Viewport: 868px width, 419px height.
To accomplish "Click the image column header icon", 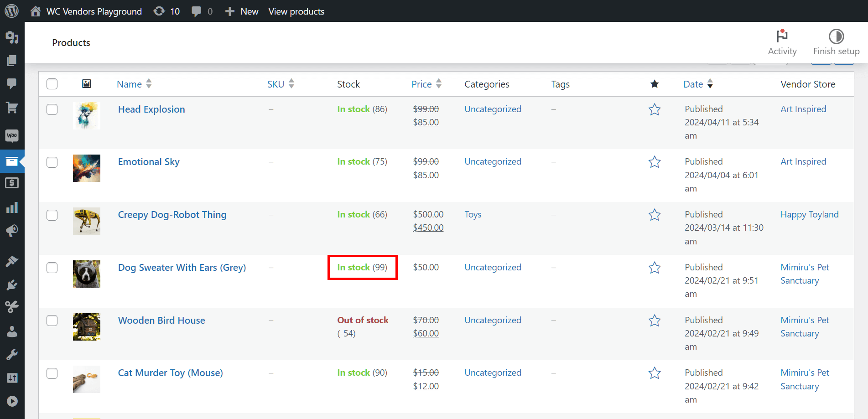I will (86, 83).
